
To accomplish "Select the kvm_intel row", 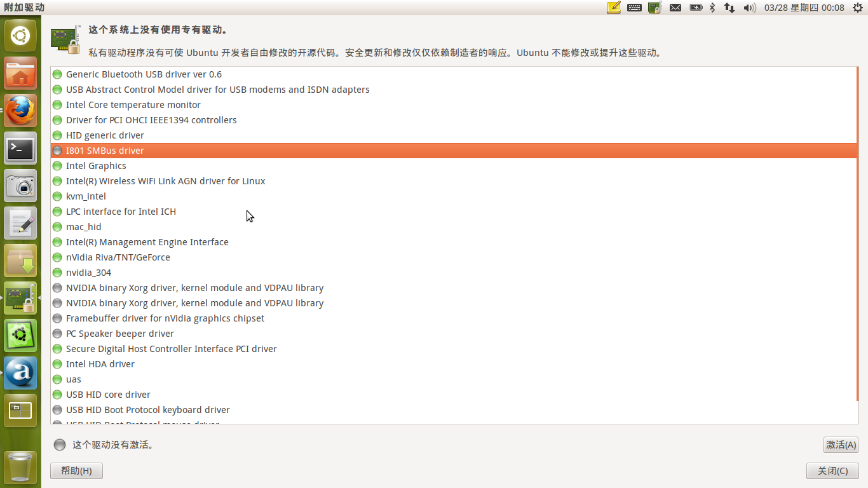I will click(x=454, y=196).
